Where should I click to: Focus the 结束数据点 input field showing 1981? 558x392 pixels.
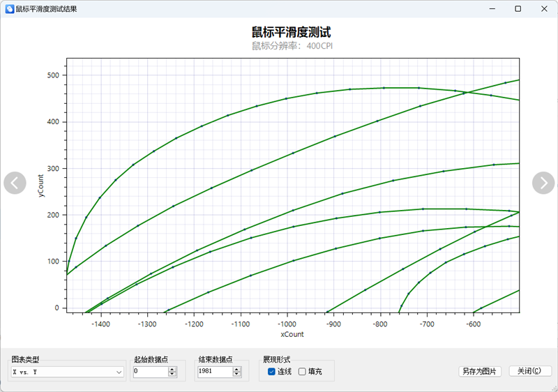213,372
